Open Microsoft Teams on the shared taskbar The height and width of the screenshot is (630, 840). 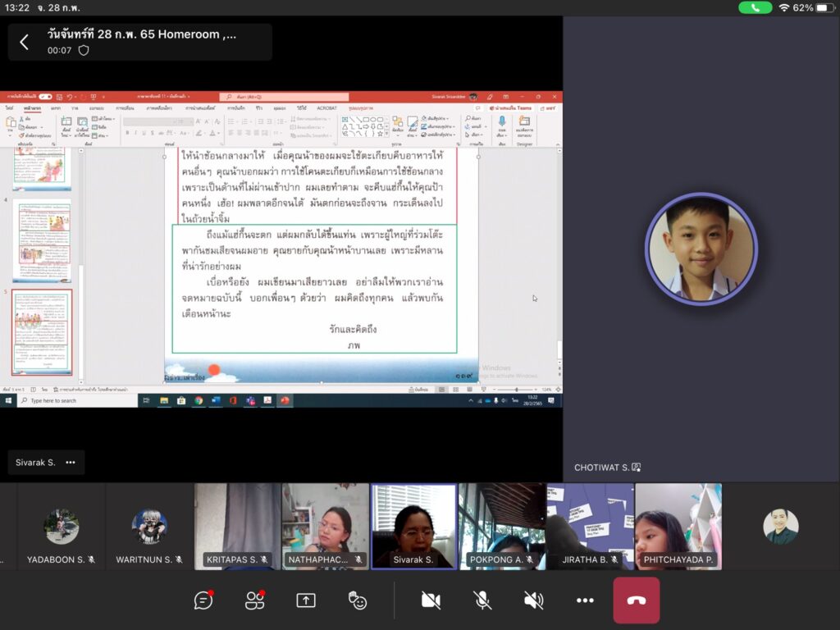coord(250,400)
